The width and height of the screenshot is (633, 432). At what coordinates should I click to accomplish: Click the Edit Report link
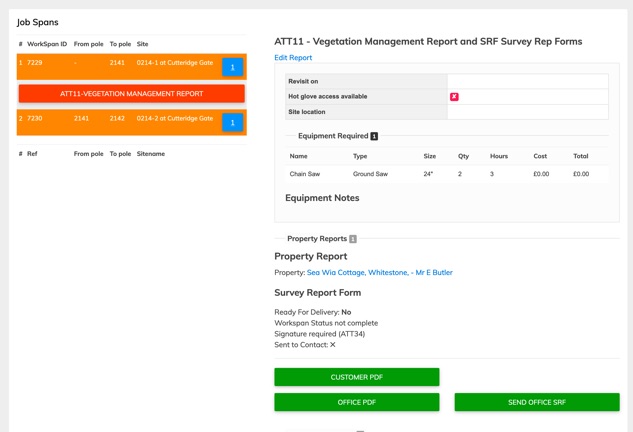tap(293, 58)
